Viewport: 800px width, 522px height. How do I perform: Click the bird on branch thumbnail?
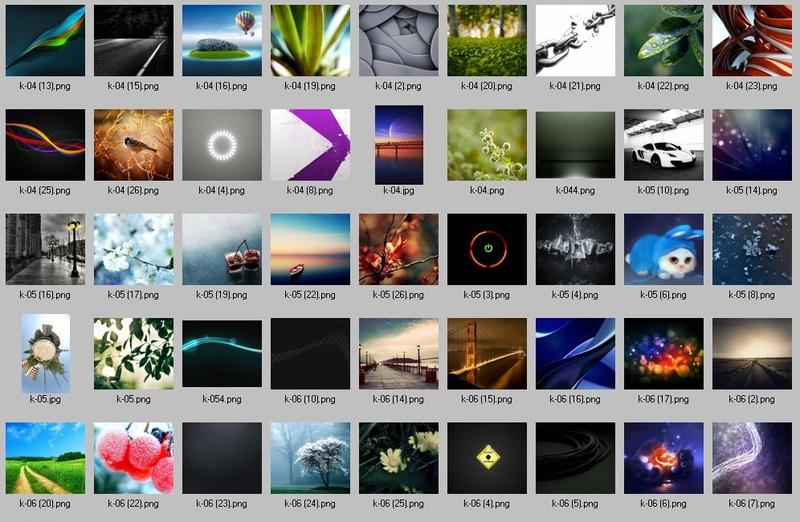click(134, 145)
